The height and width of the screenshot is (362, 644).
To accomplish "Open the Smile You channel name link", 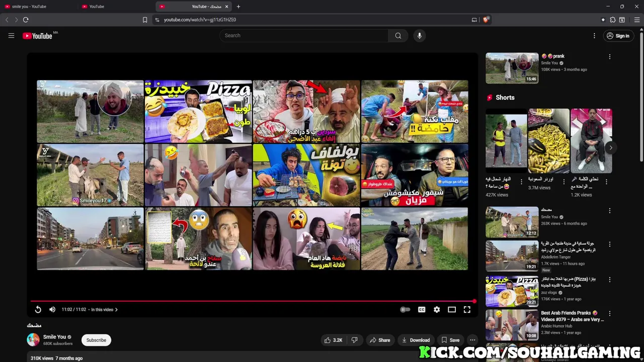I will tap(54, 337).
